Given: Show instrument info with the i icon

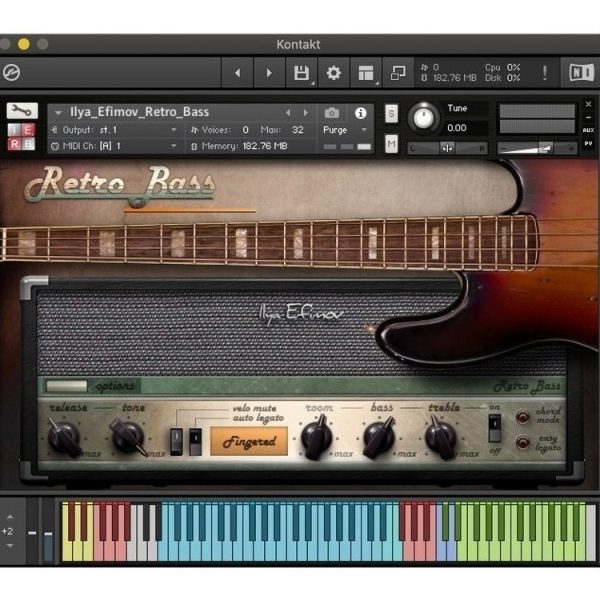Looking at the screenshot, I should (x=360, y=113).
